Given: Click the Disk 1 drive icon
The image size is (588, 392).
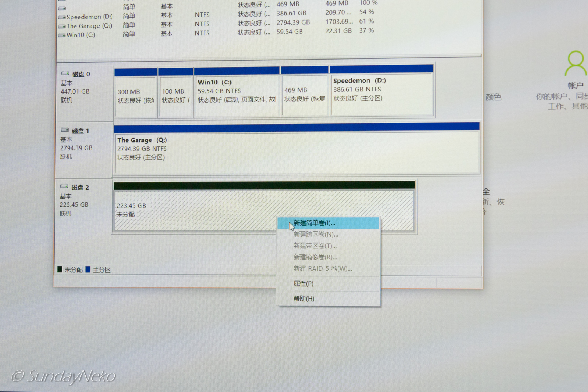Looking at the screenshot, I should click(x=65, y=130).
